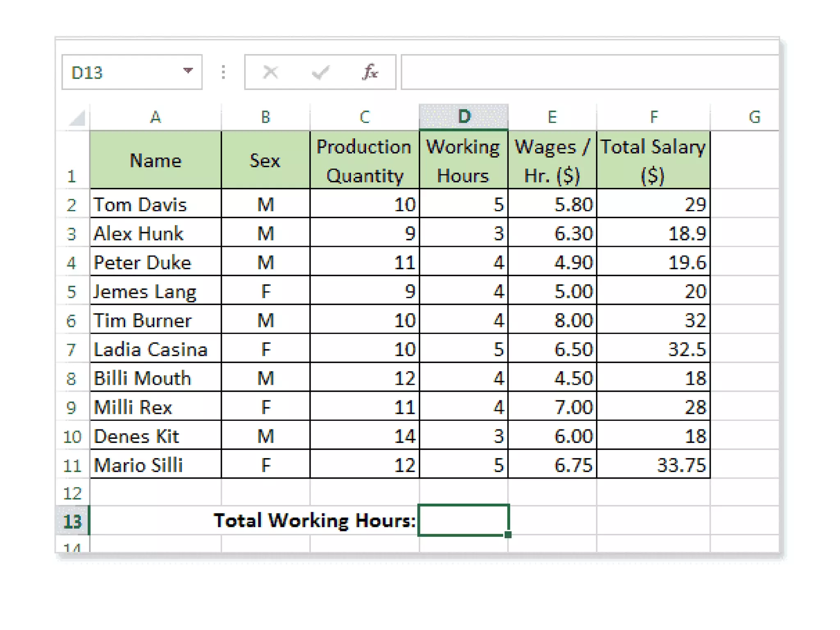The width and height of the screenshot is (840, 630).
Task: Click the Select All corner triangle
Action: coord(78,118)
